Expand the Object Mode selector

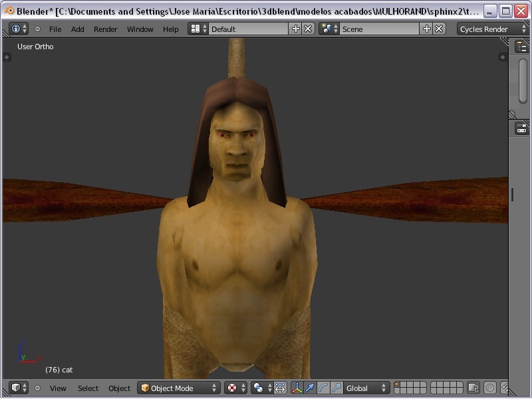tap(178, 388)
